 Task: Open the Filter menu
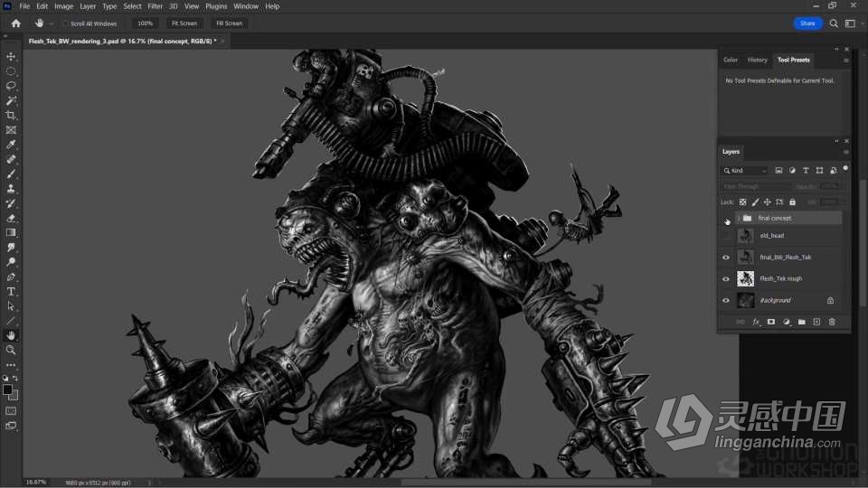[155, 6]
